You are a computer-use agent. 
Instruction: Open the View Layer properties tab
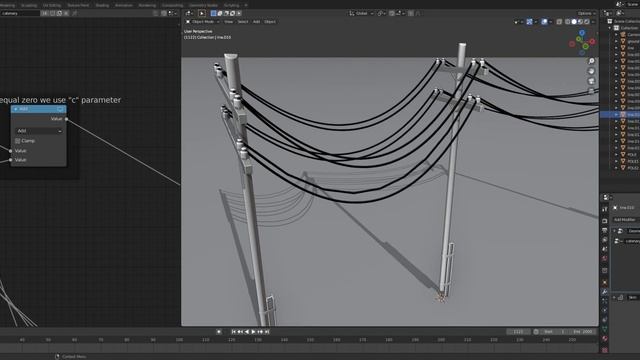pos(605,240)
